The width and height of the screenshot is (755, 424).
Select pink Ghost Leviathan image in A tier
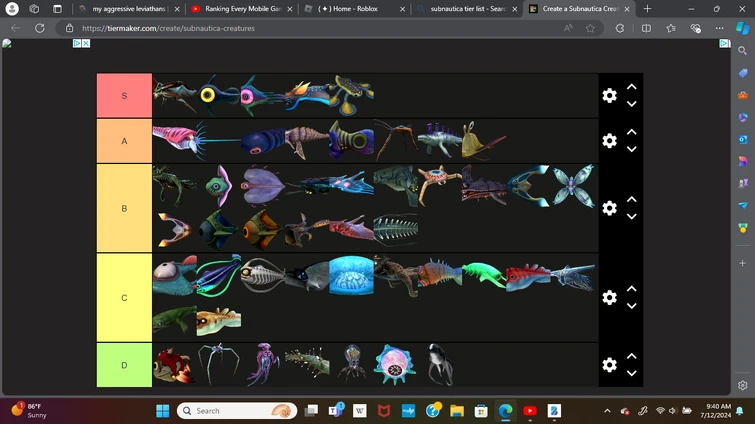[x=174, y=141]
